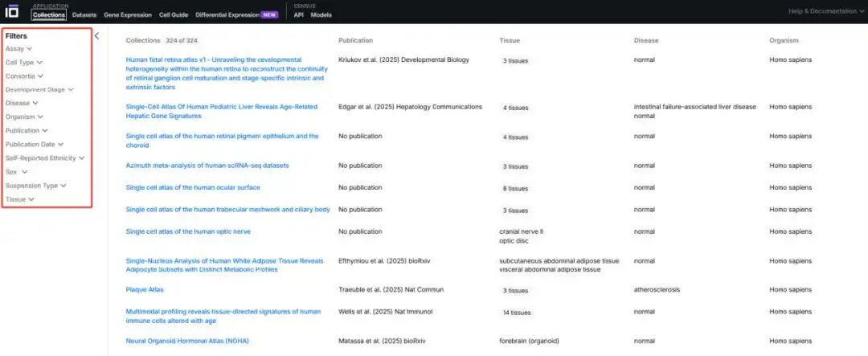This screenshot has height=356, width=868.
Task: Click the CZ CELLxGENE logo icon
Action: [12, 11]
